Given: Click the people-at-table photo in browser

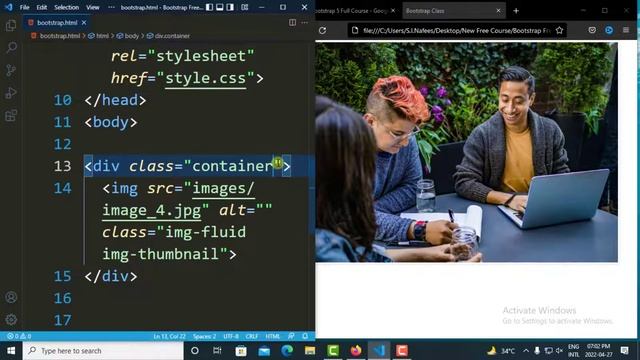Looking at the screenshot, I should click(466, 152).
